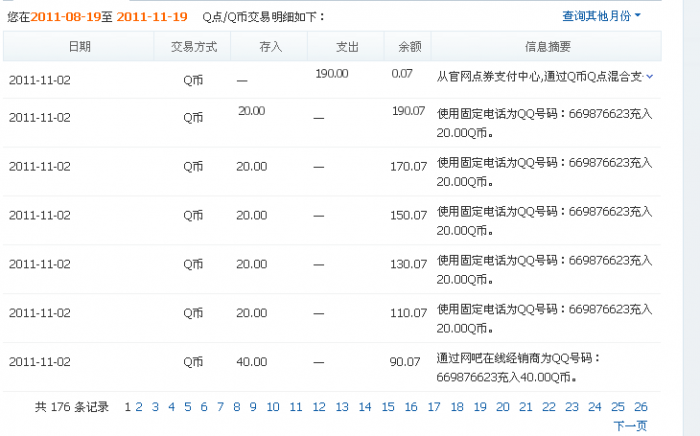Go to page 10 of records
Image resolution: width=700 pixels, height=436 pixels.
point(273,407)
